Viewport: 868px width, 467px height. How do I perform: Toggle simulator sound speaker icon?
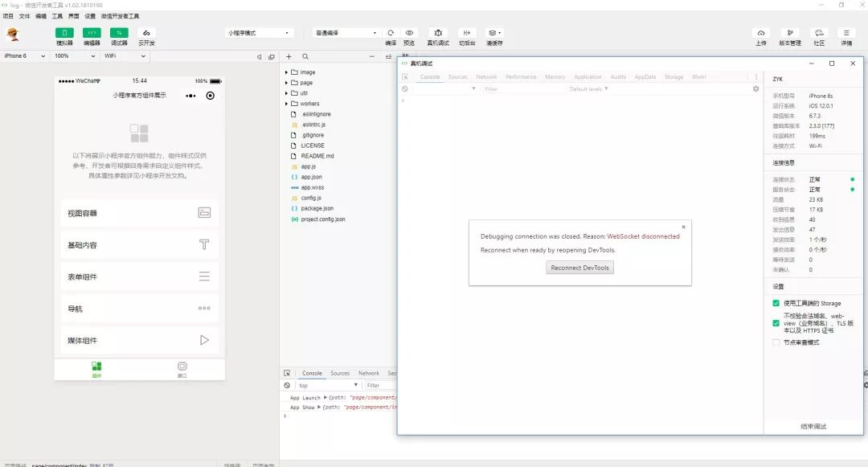(x=259, y=56)
